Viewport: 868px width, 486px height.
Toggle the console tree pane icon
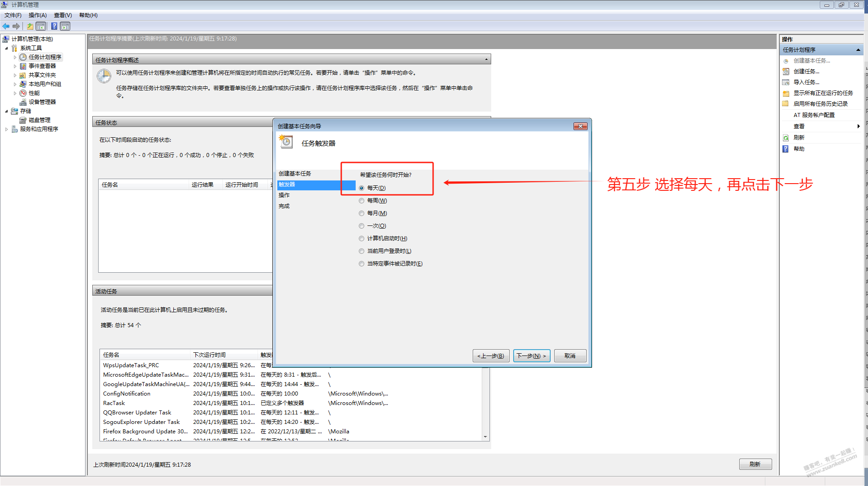pyautogui.click(x=41, y=26)
